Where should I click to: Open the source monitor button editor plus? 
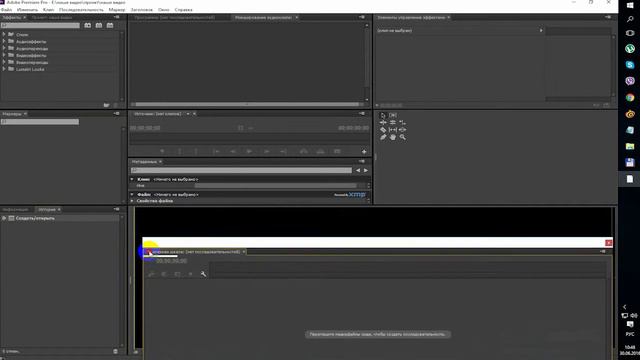pyautogui.click(x=364, y=151)
